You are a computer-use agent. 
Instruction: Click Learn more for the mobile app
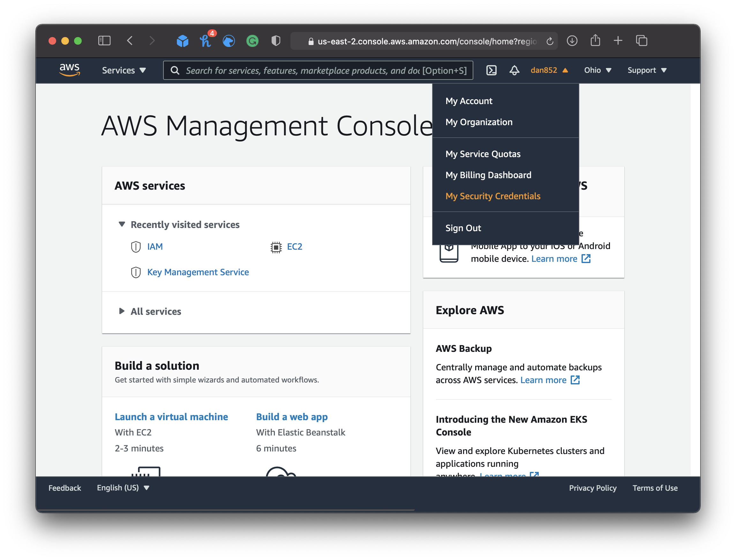click(x=554, y=259)
